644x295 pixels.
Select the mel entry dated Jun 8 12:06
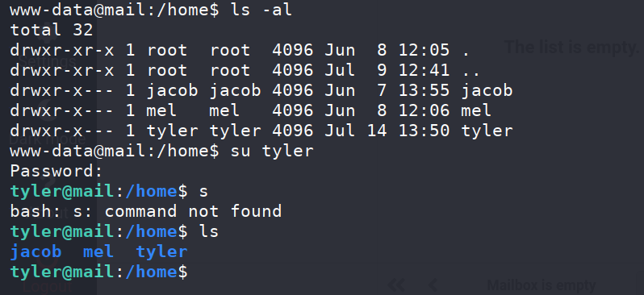[250, 110]
